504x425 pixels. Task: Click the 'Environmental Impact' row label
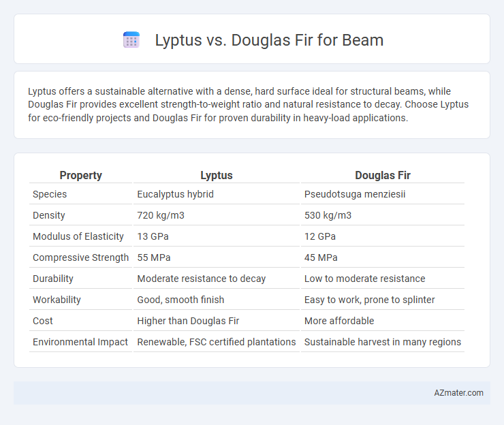coord(80,342)
